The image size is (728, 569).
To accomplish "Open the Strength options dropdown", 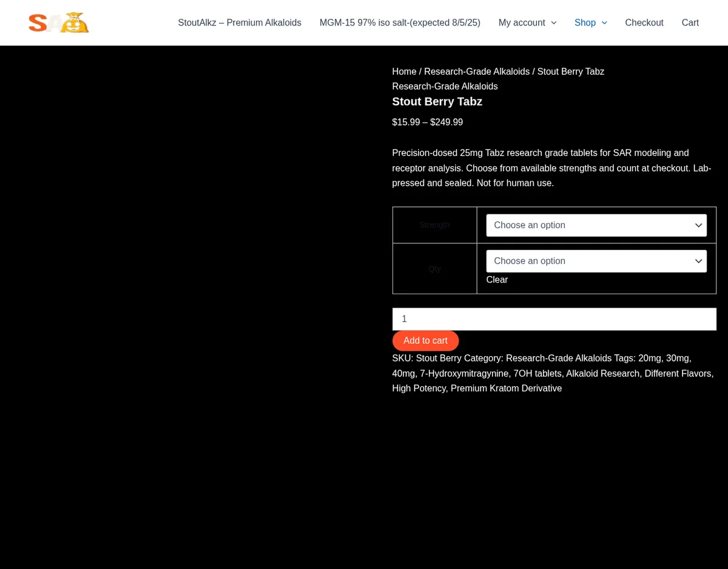I will click(596, 225).
